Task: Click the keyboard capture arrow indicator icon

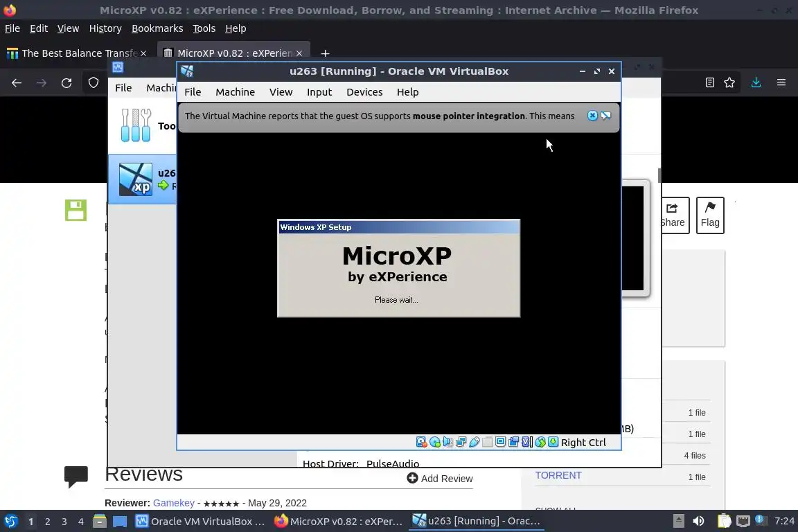Action: point(553,442)
